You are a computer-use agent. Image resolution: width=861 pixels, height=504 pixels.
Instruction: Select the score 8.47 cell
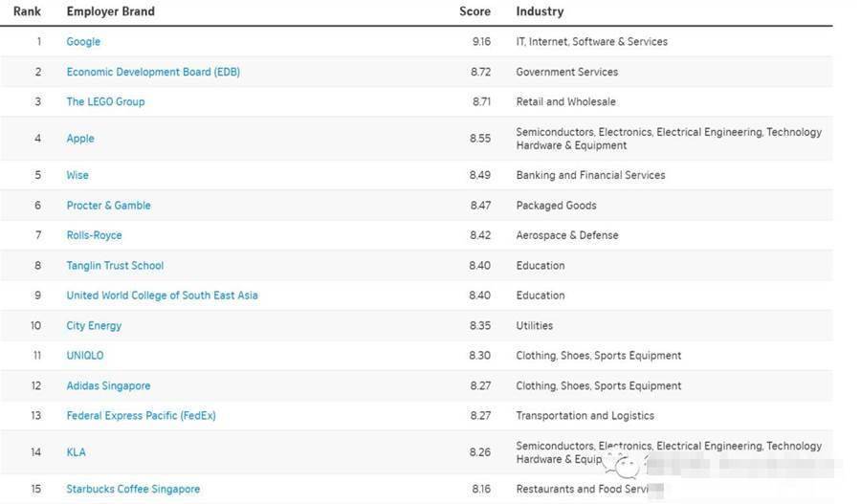pos(480,206)
